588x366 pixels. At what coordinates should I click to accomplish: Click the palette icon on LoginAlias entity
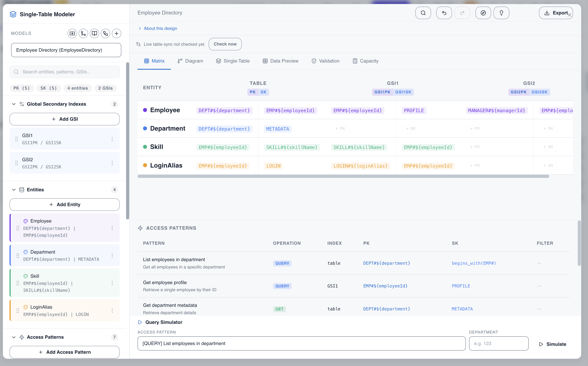click(26, 307)
